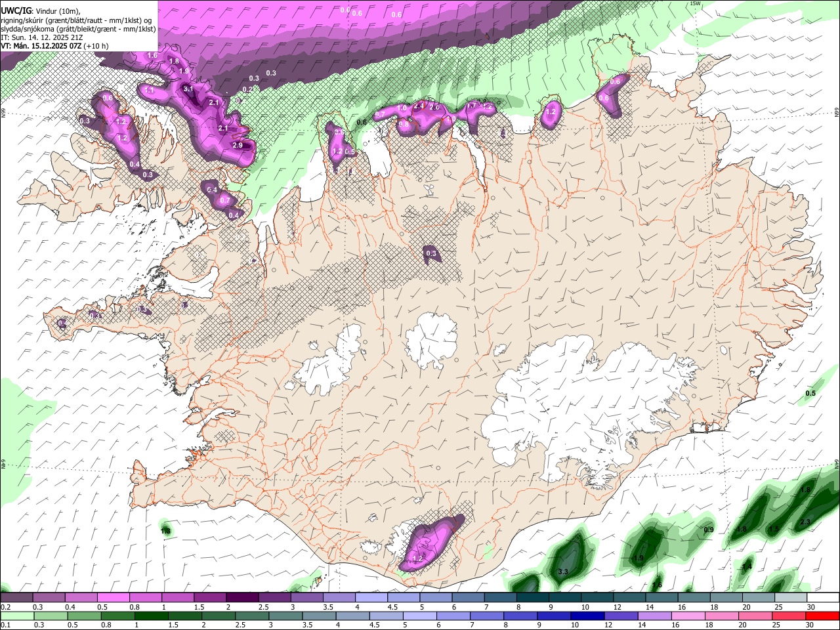Select the white 30 snow legend swatch
840x630 pixels.
coord(824,598)
